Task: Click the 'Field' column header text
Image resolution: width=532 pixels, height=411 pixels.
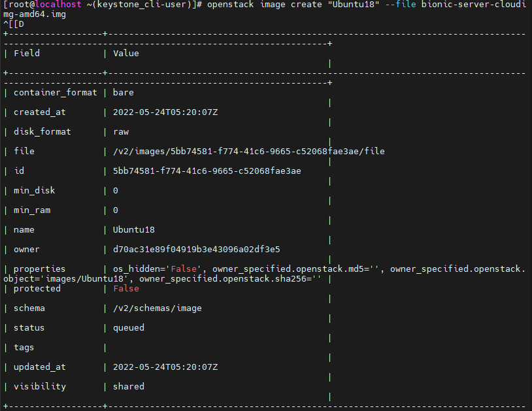Action: point(27,53)
